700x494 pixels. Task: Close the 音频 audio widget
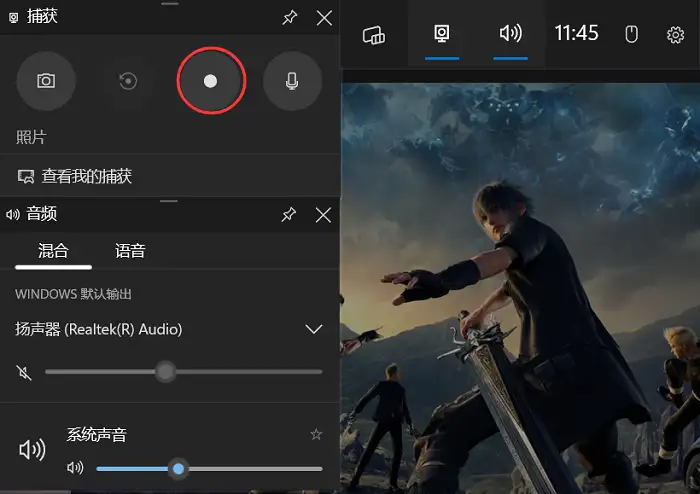click(323, 215)
